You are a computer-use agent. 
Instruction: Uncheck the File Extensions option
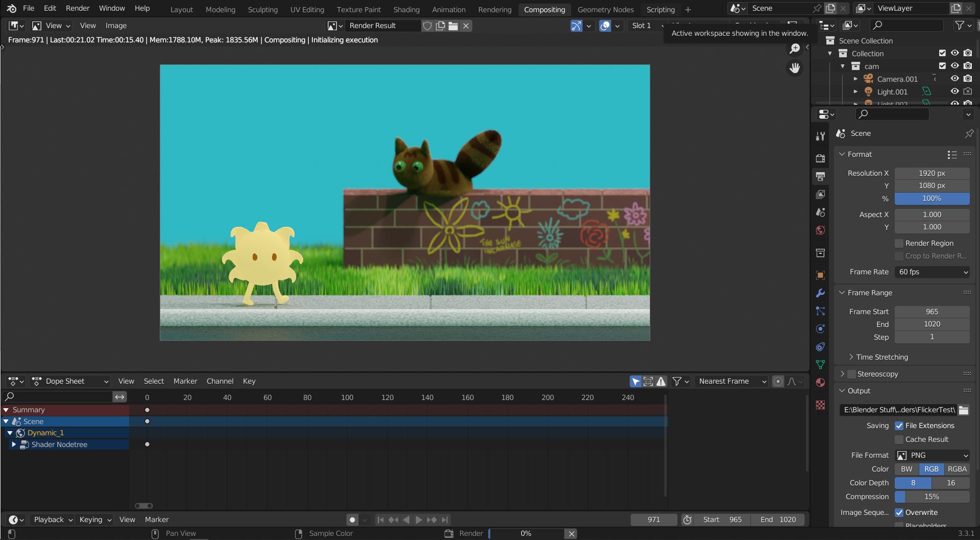(900, 426)
